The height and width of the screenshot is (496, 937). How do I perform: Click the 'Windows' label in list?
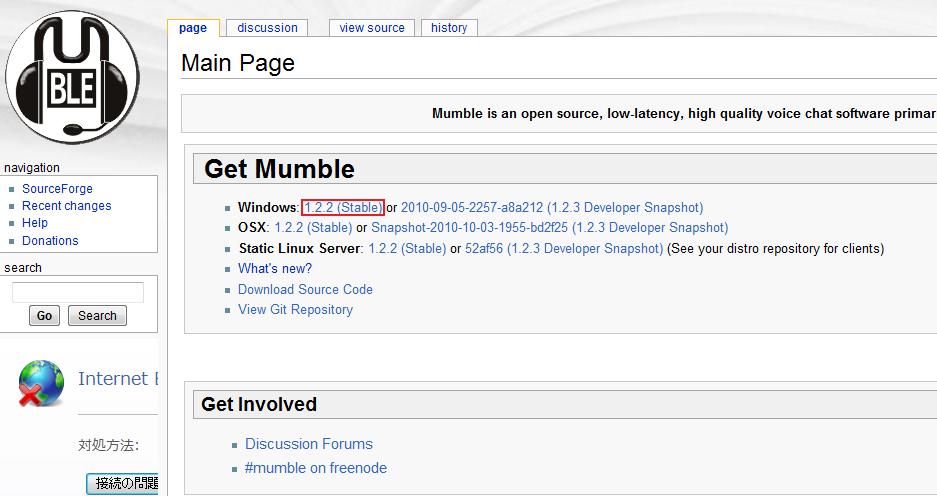[x=267, y=207]
